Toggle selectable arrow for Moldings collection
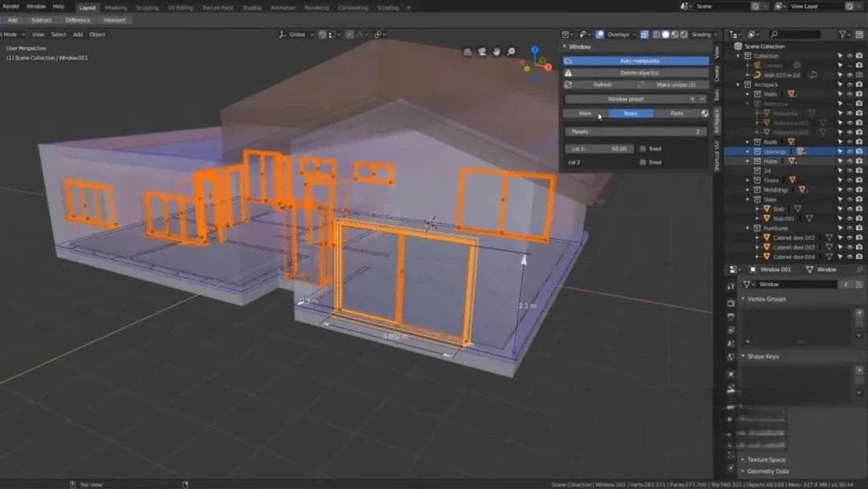This screenshot has height=489, width=868. click(841, 190)
